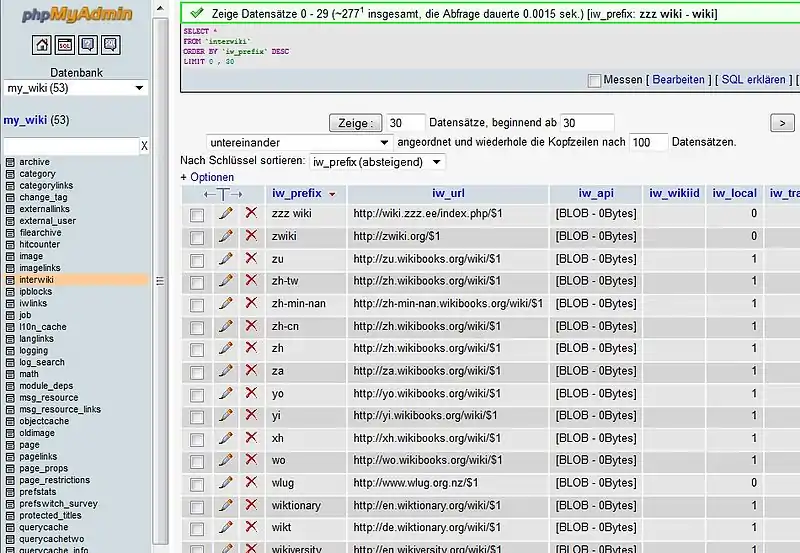Open the untereinander display mode dropdown
Screen dimensions: 800x553
(299, 142)
